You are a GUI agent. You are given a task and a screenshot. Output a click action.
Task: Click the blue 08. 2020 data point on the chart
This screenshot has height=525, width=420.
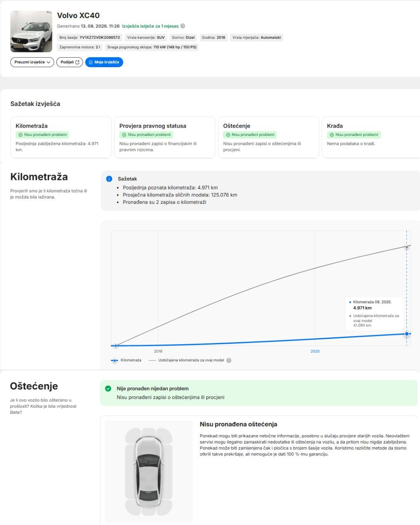407,334
